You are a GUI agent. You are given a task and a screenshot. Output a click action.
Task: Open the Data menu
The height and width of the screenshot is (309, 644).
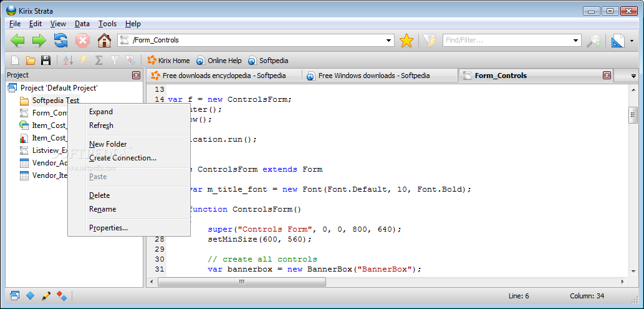(82, 24)
